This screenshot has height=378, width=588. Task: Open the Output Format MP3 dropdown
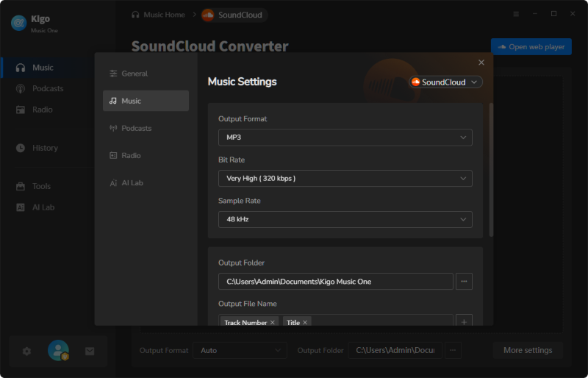tap(345, 138)
